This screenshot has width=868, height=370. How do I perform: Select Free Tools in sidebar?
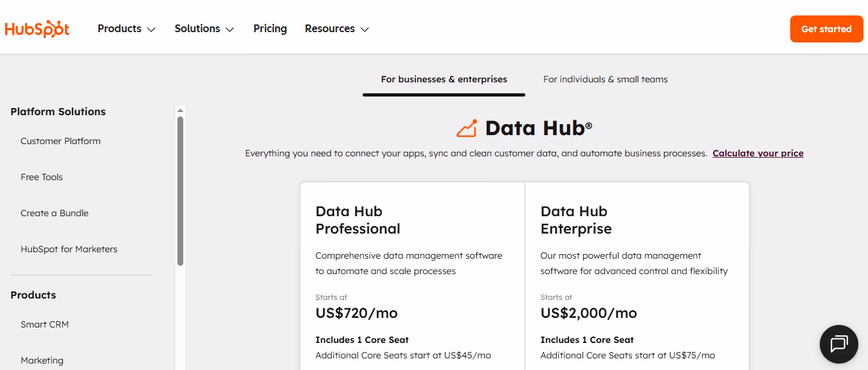42,177
